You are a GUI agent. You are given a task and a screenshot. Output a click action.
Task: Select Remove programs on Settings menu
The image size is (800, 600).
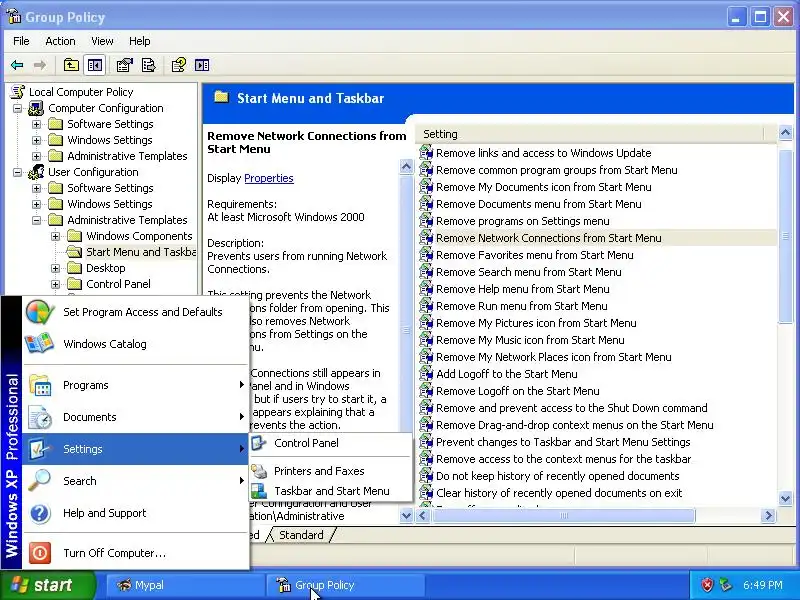tap(522, 221)
